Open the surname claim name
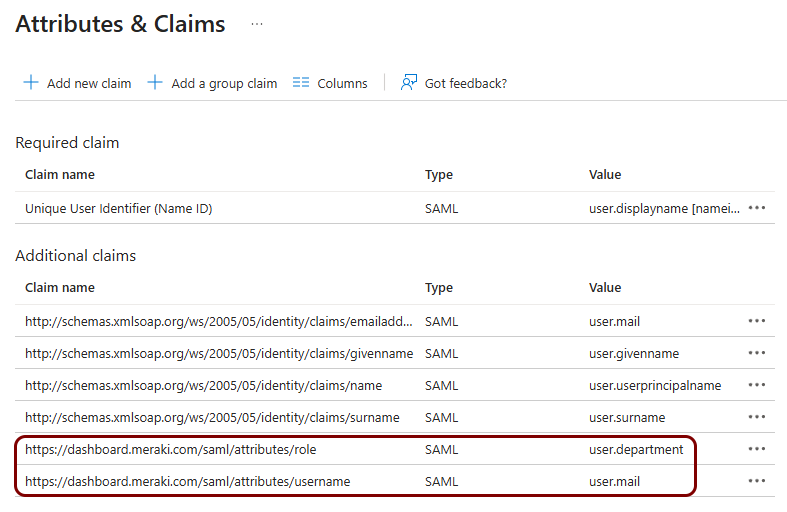The height and width of the screenshot is (512, 787). point(212,418)
